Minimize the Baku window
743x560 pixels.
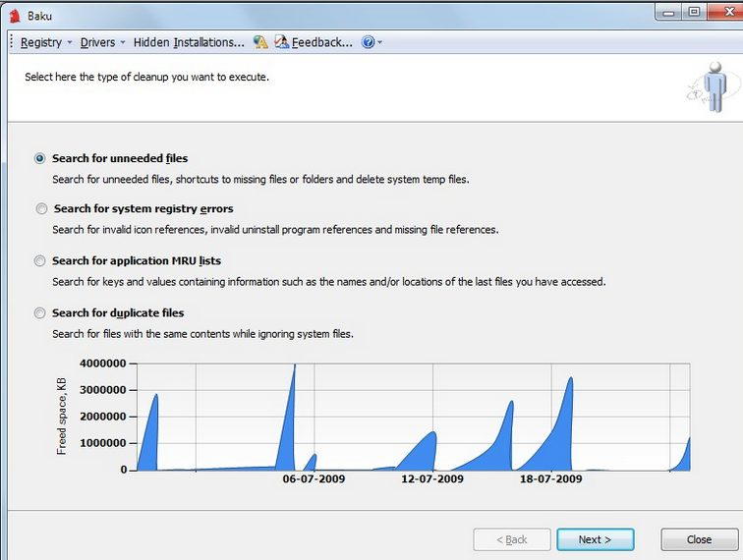(668, 13)
